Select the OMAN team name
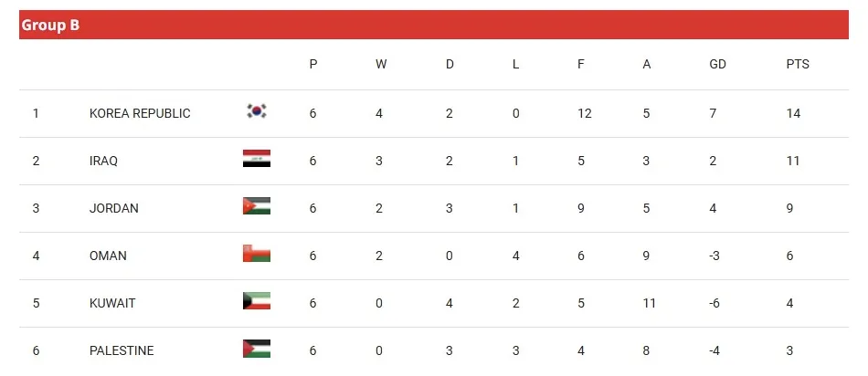 [108, 256]
